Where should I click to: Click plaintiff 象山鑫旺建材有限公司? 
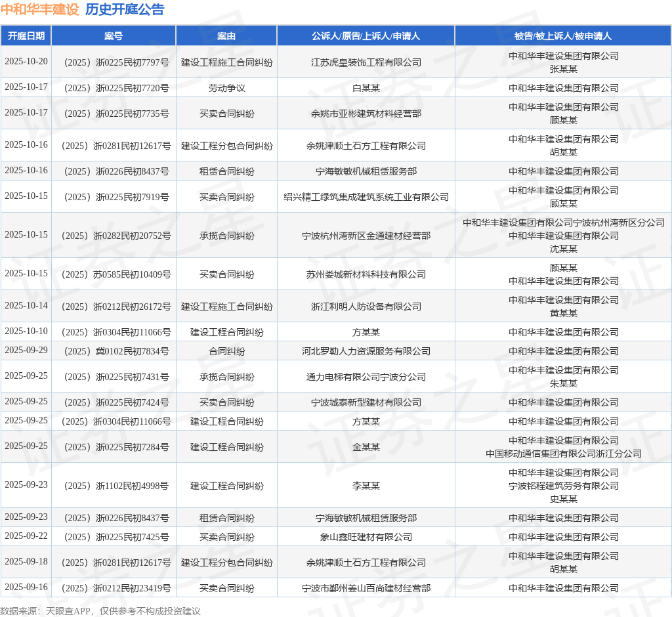(x=366, y=537)
